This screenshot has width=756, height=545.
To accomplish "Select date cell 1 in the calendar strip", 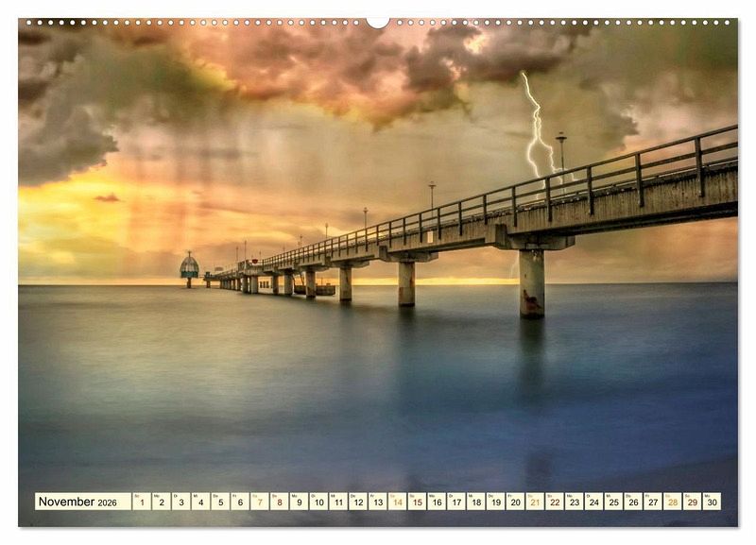I will point(142,502).
